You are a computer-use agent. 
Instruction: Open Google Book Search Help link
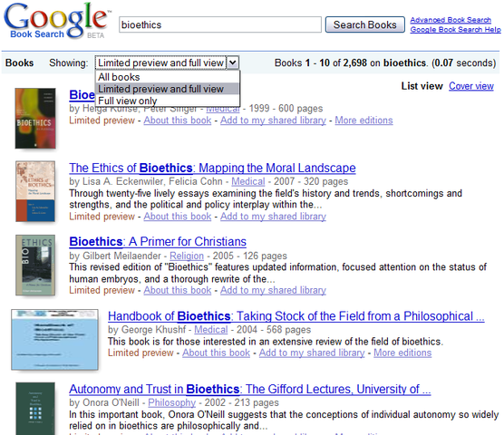click(455, 30)
